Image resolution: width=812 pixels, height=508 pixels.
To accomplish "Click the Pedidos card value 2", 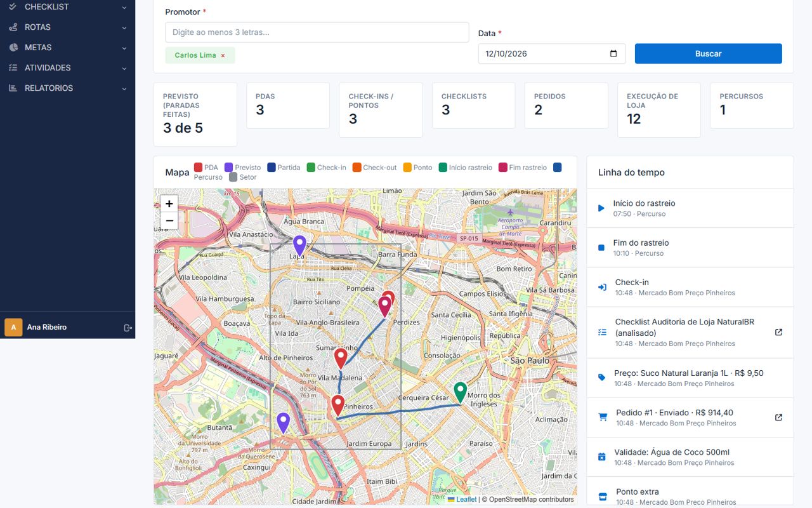I will click(x=538, y=110).
